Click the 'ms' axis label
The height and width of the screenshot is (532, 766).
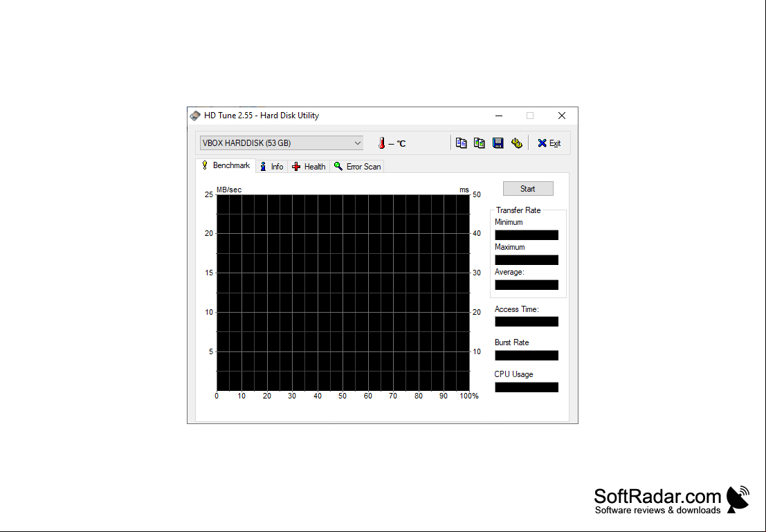(x=464, y=190)
